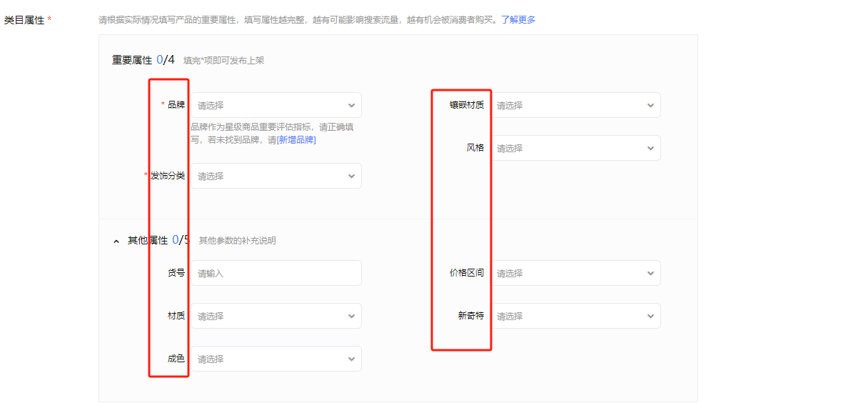Open the 了解更多 link
The image size is (868, 403).
(x=518, y=20)
